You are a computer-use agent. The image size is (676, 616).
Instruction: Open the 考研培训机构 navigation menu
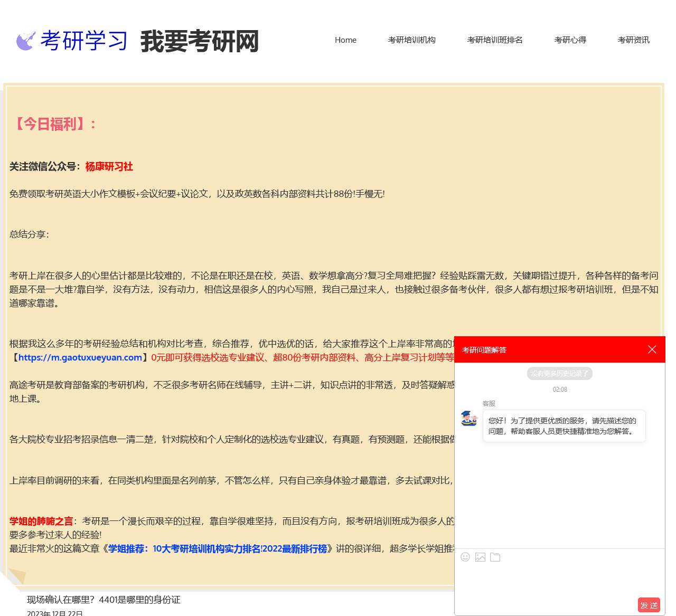click(x=412, y=40)
